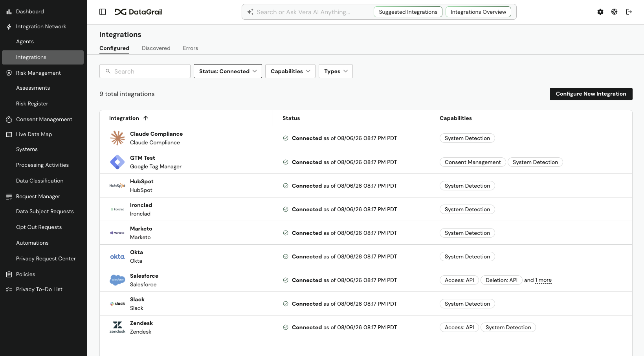Click in the integrations Search field
The width and height of the screenshot is (644, 356).
click(145, 71)
